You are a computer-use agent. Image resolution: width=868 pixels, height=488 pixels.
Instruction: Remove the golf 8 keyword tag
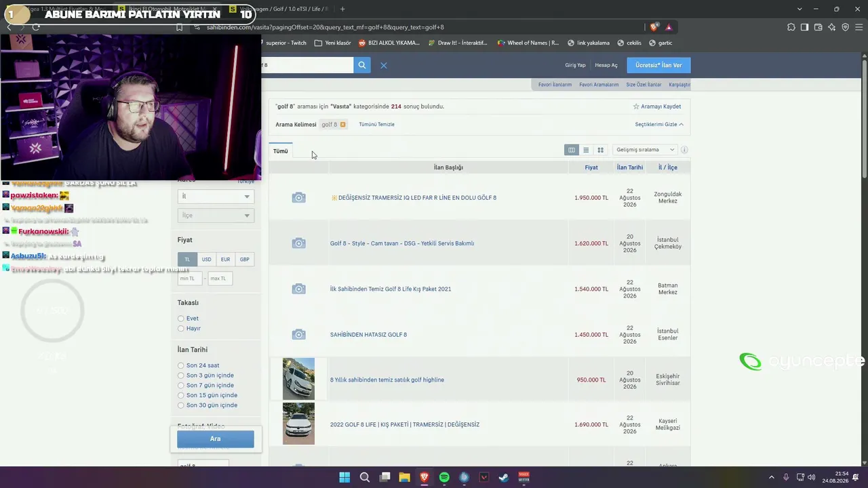click(x=343, y=125)
